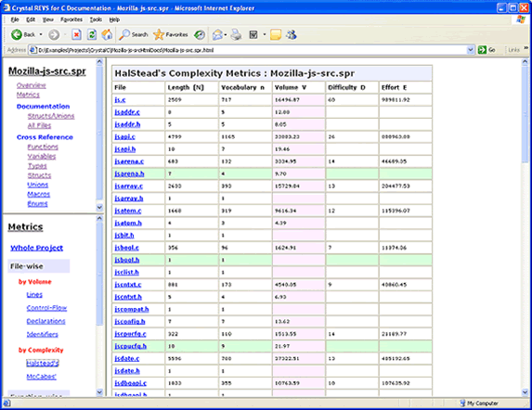Click the Effort E column header

click(x=394, y=87)
